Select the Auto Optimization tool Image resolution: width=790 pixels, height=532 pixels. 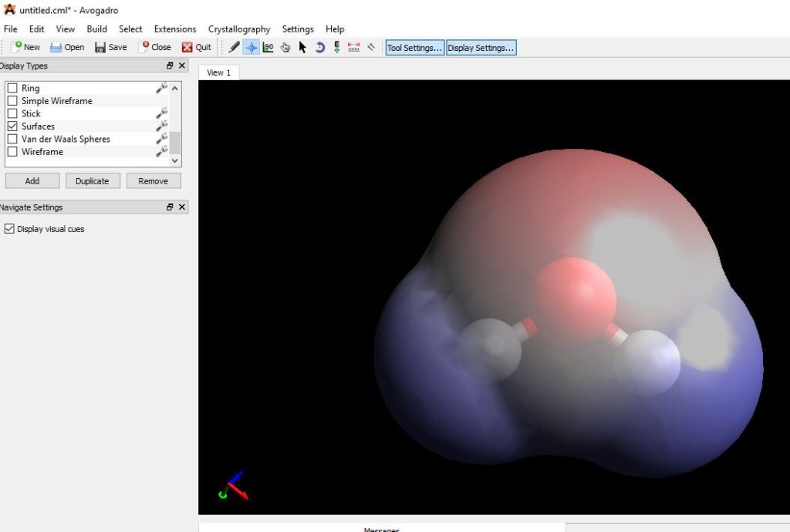pyautogui.click(x=336, y=47)
